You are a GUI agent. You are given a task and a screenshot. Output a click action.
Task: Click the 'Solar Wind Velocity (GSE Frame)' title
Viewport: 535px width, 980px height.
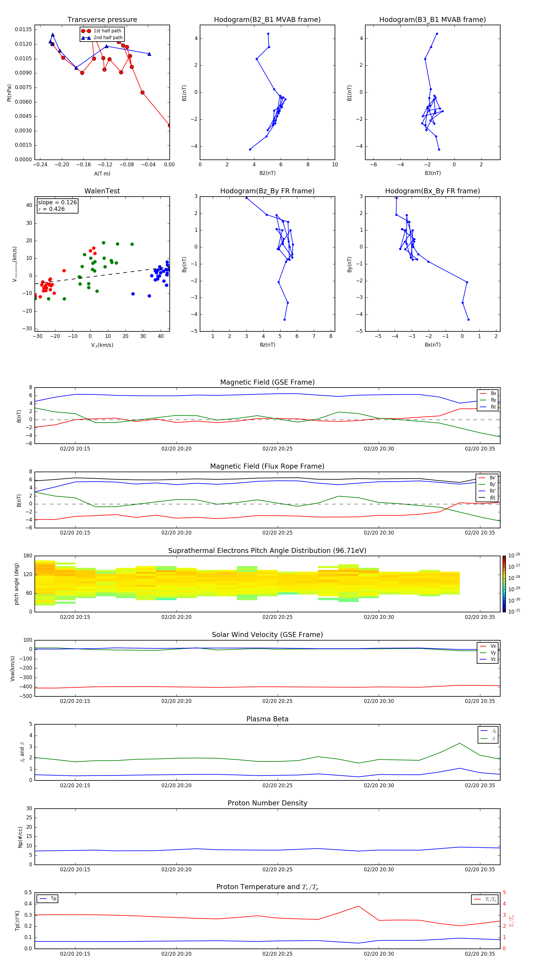(267, 635)
